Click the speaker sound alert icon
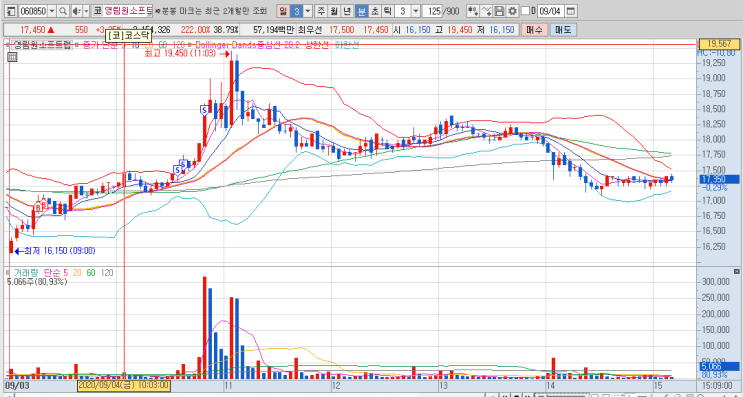This screenshot has height=397, width=743. (x=76, y=10)
